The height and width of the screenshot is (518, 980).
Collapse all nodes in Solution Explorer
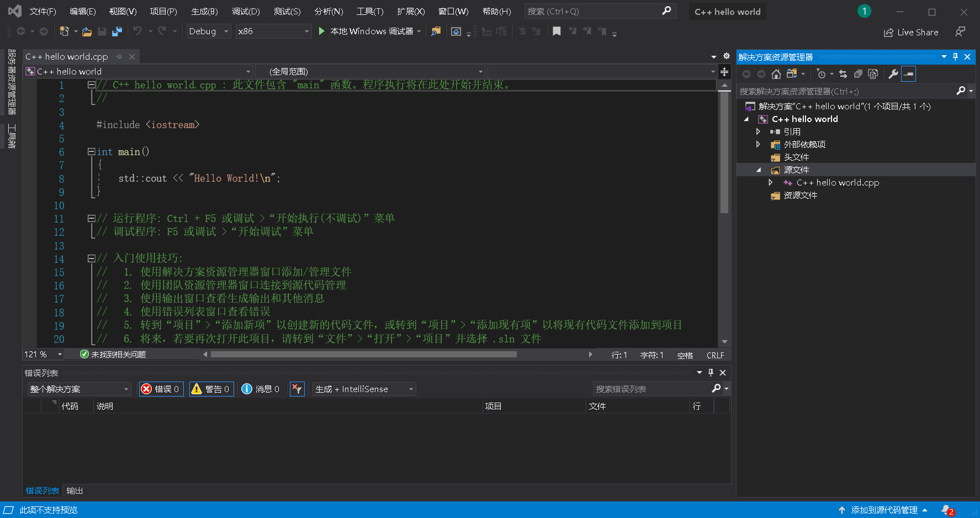(857, 74)
